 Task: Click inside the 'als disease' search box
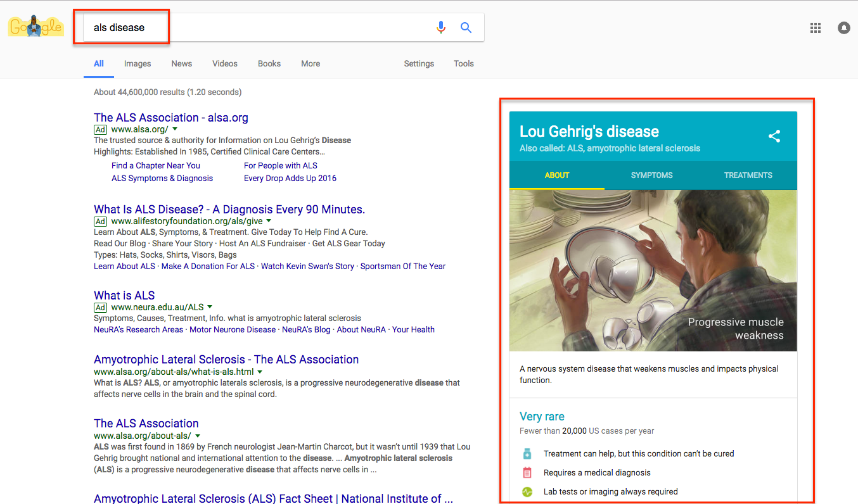[284, 27]
